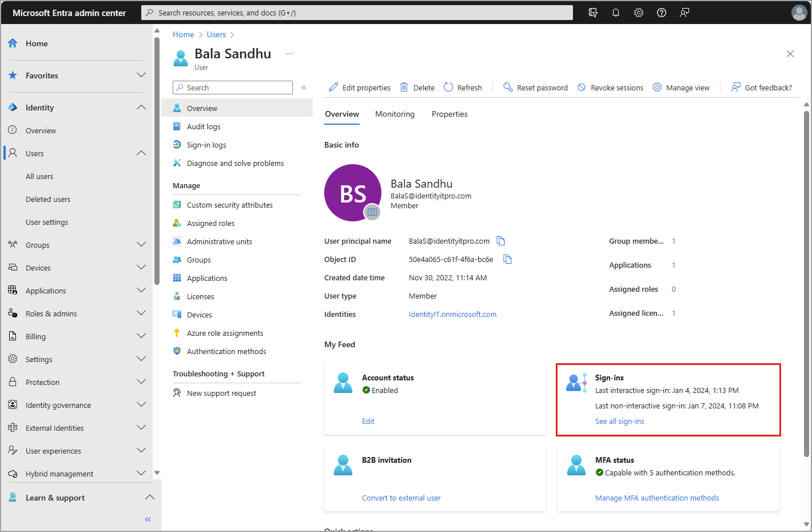Expand the Devices nav section
This screenshot has width=812, height=532.
141,267
